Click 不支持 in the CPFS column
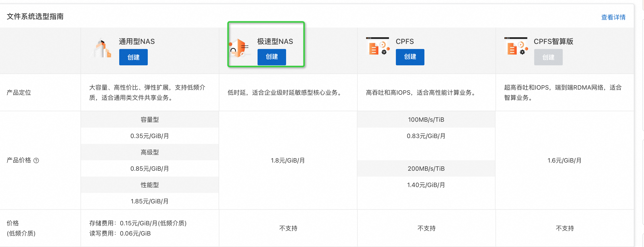 [426, 228]
